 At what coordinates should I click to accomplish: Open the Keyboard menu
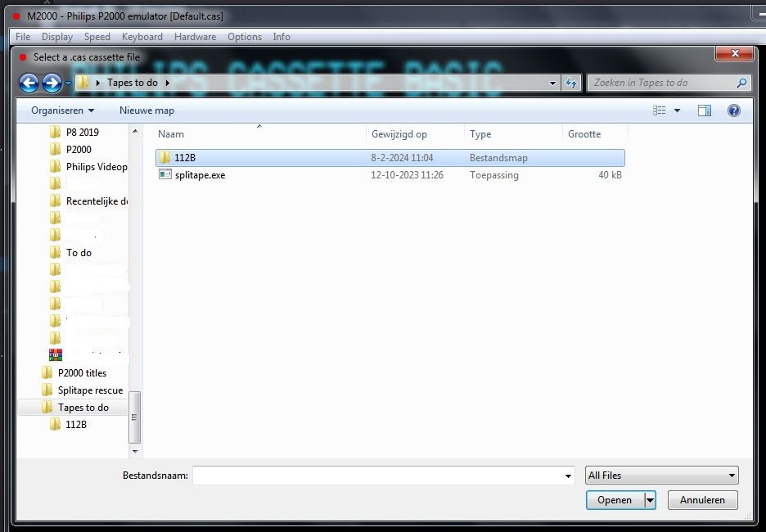pos(142,37)
